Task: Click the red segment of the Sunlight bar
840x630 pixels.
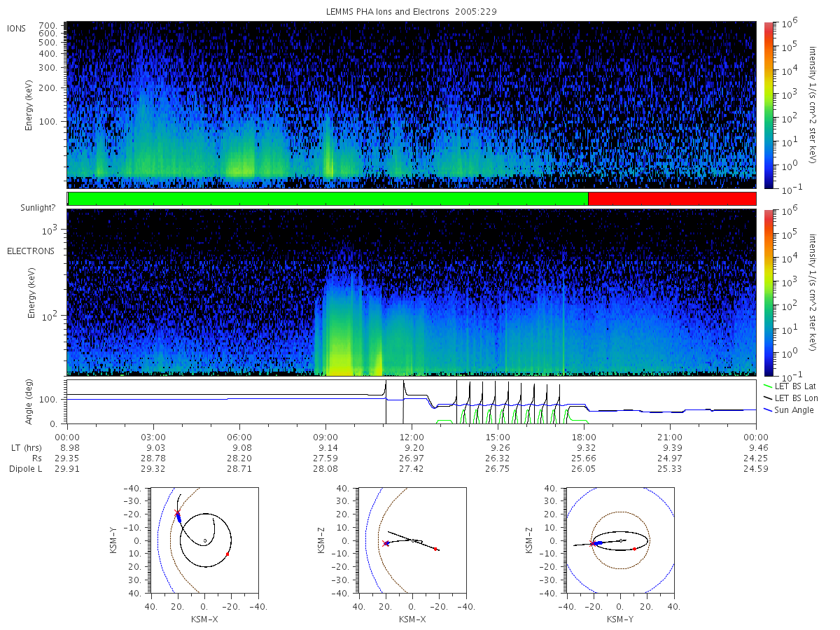Action: 672,199
